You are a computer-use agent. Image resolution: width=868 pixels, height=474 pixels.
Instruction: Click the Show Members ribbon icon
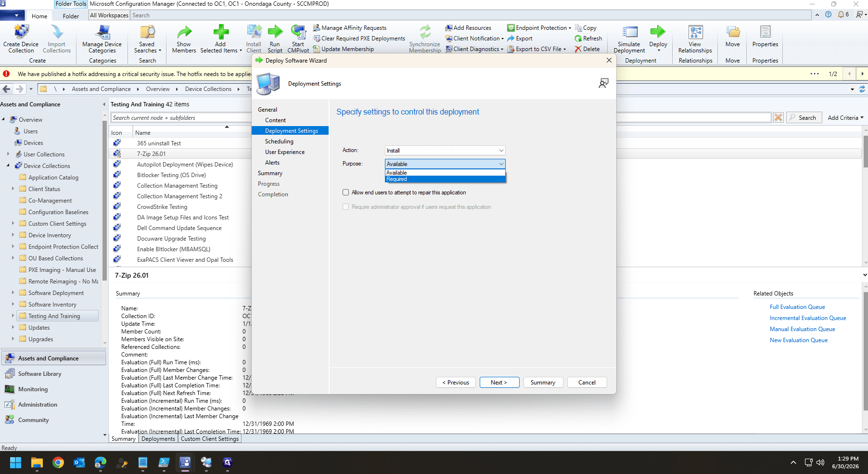click(x=184, y=38)
